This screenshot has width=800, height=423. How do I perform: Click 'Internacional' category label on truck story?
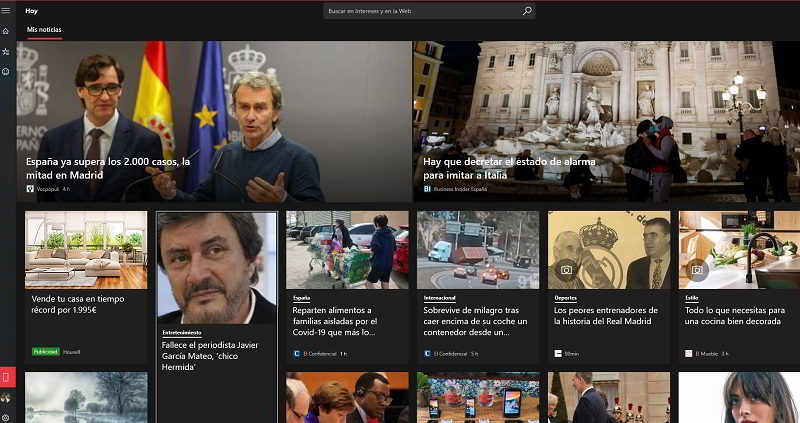[x=440, y=297]
